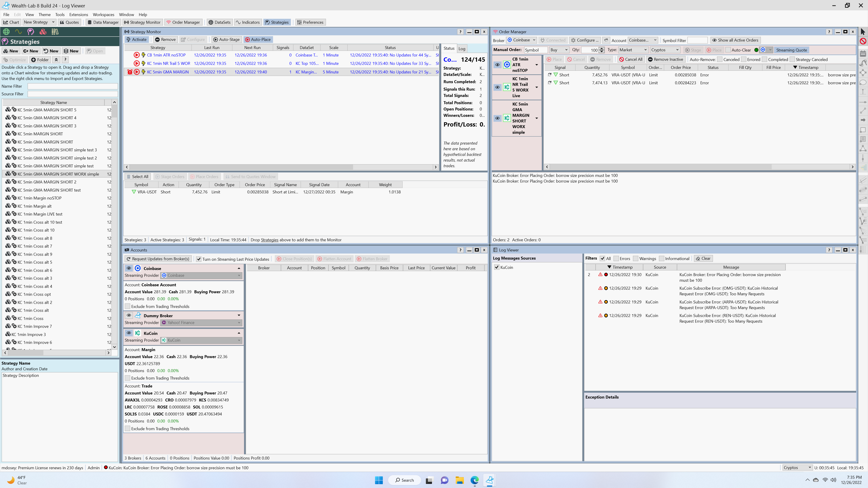
Task: Expand the order Type Market dropdown
Action: [633, 50]
